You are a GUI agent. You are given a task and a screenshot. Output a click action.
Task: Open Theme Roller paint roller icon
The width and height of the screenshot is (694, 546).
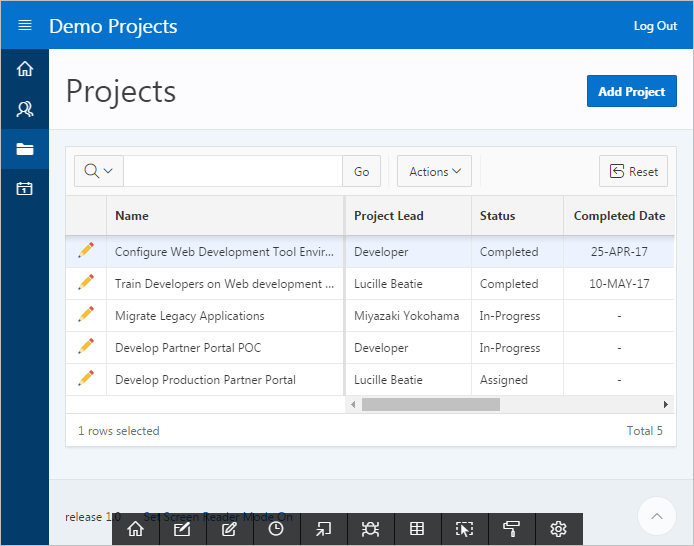(x=511, y=529)
